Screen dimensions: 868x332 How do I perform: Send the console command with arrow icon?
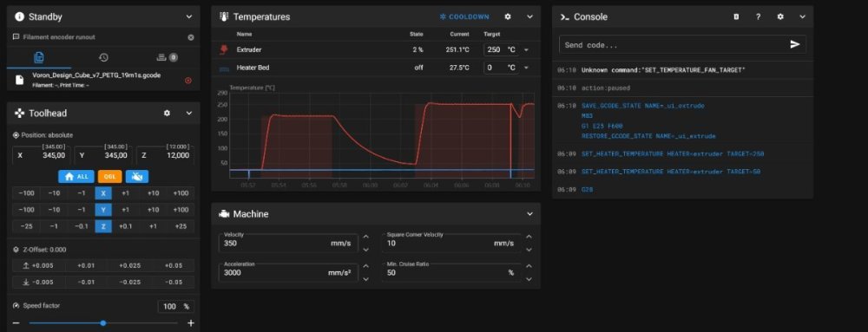(x=795, y=44)
